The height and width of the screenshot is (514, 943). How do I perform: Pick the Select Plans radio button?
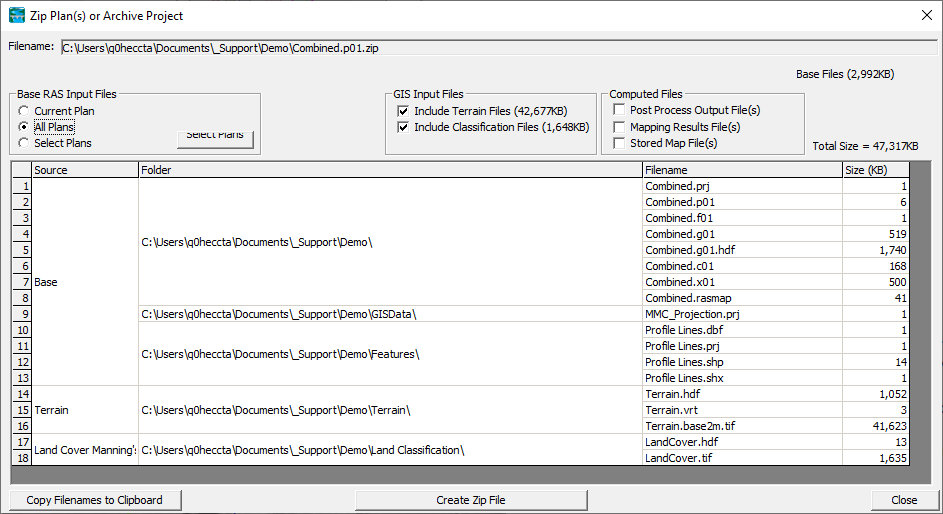tap(23, 143)
